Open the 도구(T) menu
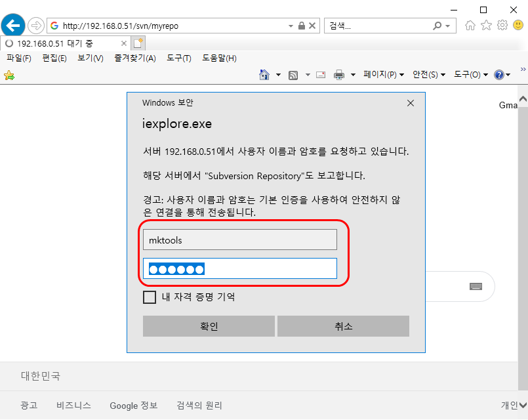 point(179,58)
